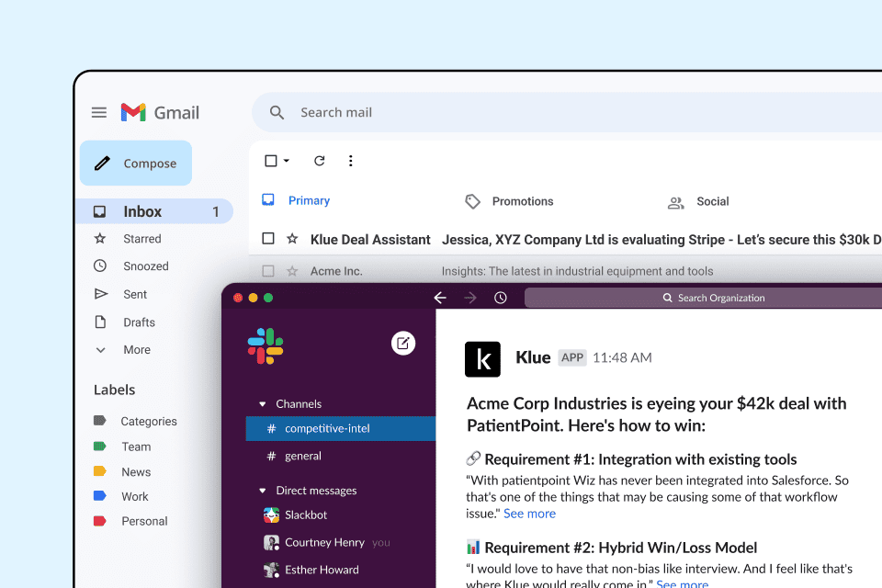This screenshot has height=588, width=882.
Task: Click the Slack workspace logo
Action: [x=266, y=346]
